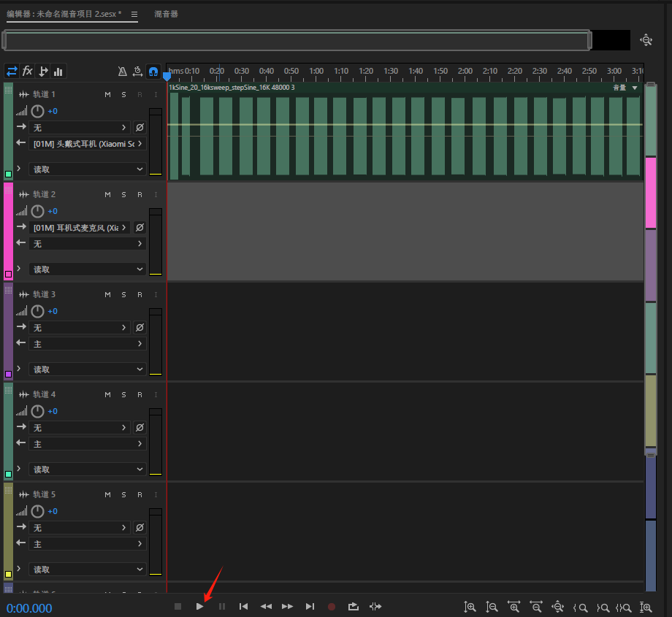Show the Sends track view
This screenshot has width=672, height=617.
(x=43, y=71)
